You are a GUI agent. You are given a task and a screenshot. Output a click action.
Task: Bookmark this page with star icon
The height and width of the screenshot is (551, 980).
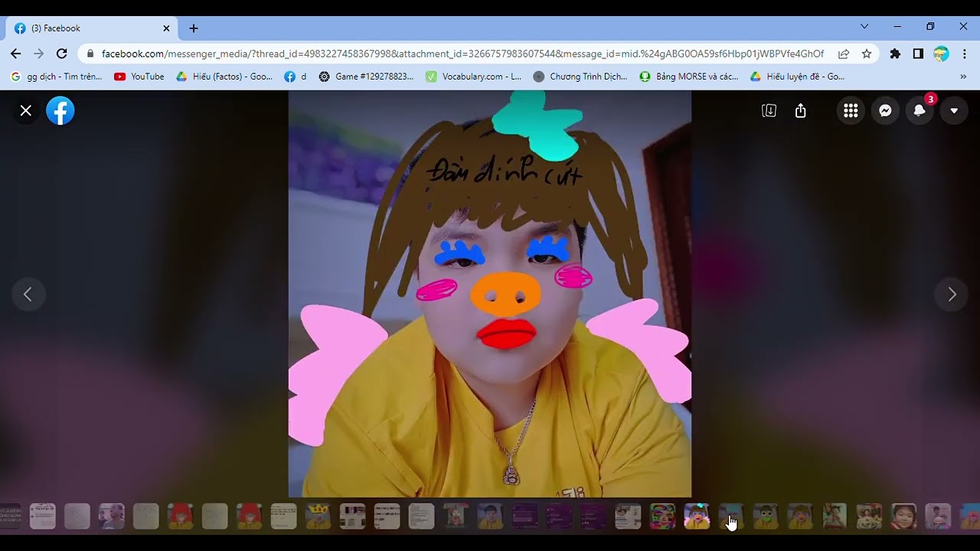pyautogui.click(x=867, y=54)
